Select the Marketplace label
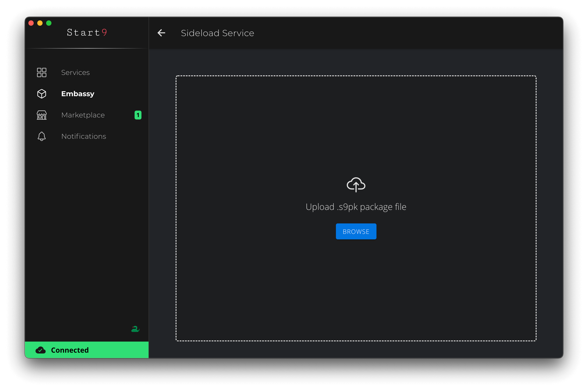This screenshot has height=391, width=588. pos(83,115)
